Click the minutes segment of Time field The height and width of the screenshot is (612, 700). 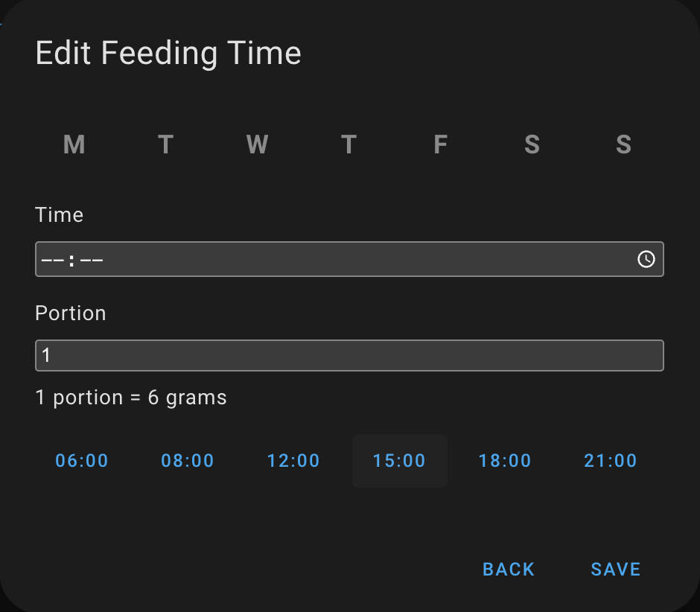(x=91, y=260)
